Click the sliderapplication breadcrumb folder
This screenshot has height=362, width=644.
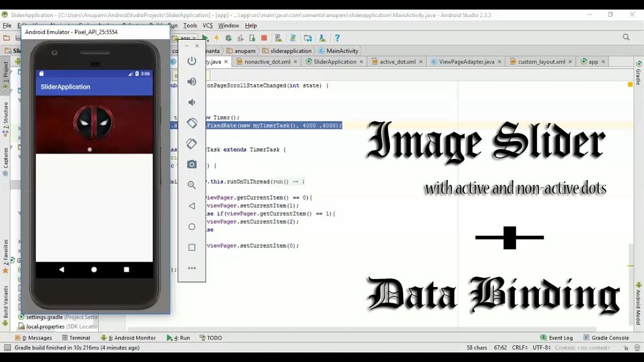click(x=287, y=51)
